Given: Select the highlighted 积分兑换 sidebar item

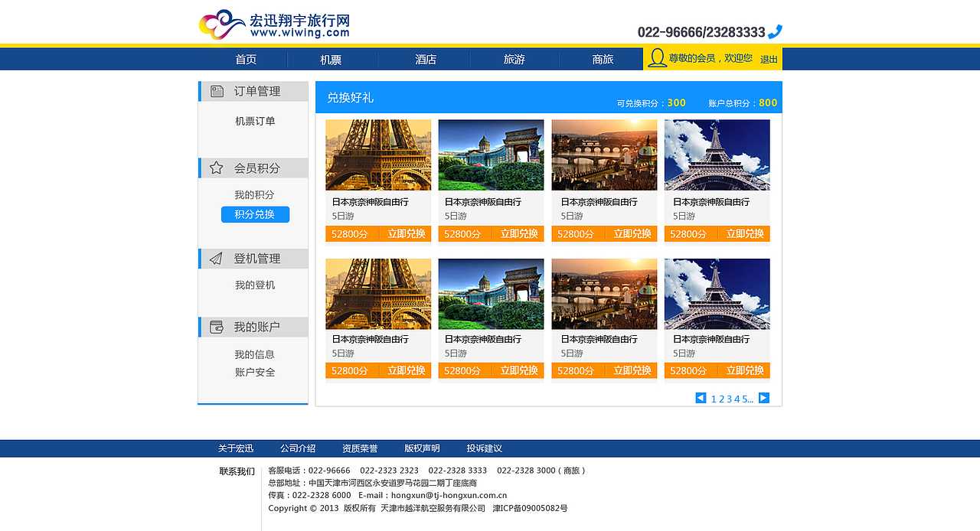Looking at the screenshot, I should [255, 215].
